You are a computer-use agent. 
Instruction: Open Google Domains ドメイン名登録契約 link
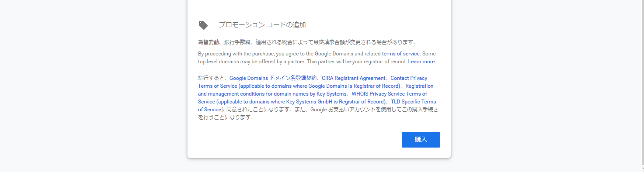click(x=273, y=78)
